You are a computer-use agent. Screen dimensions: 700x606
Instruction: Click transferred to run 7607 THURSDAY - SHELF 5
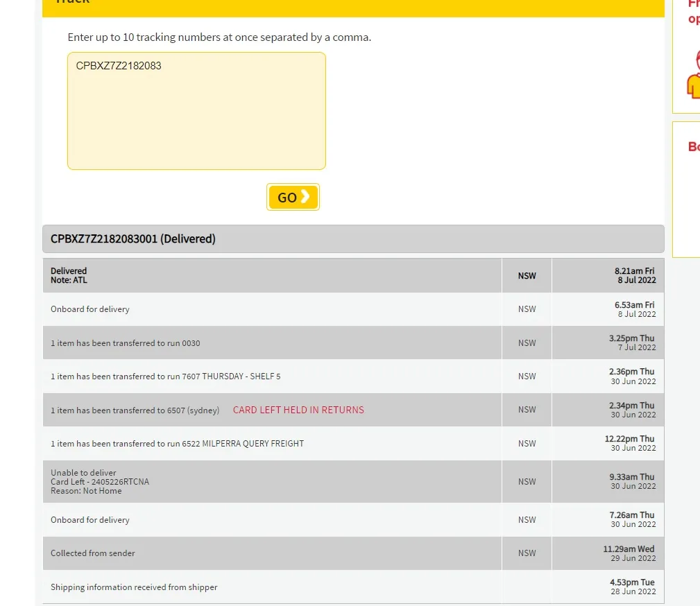pyautogui.click(x=165, y=376)
